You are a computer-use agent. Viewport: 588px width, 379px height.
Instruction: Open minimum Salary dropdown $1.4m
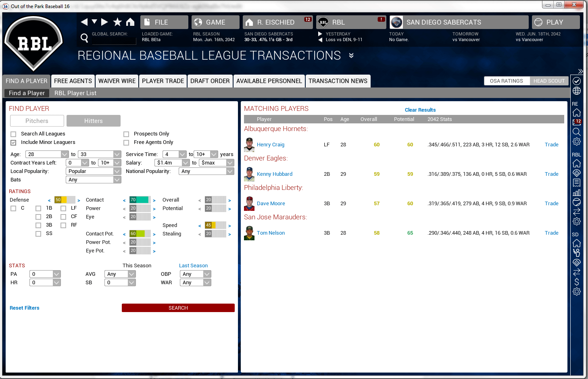pos(172,163)
